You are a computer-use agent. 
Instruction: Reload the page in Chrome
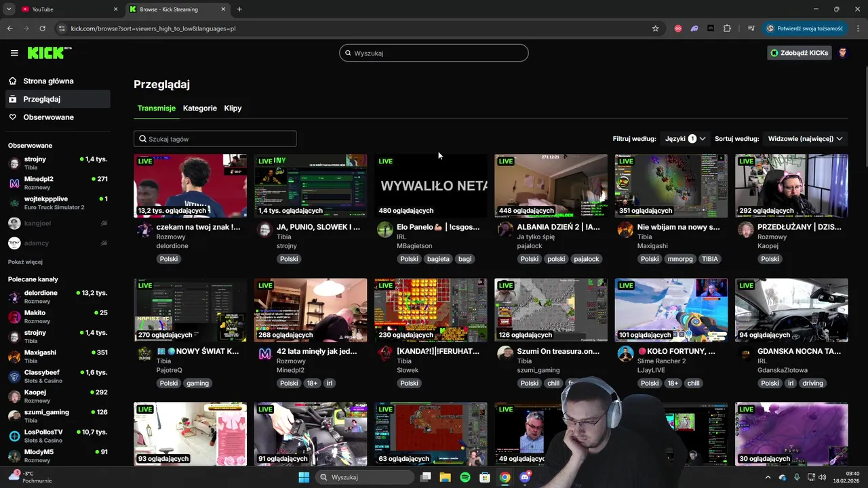coord(42,28)
